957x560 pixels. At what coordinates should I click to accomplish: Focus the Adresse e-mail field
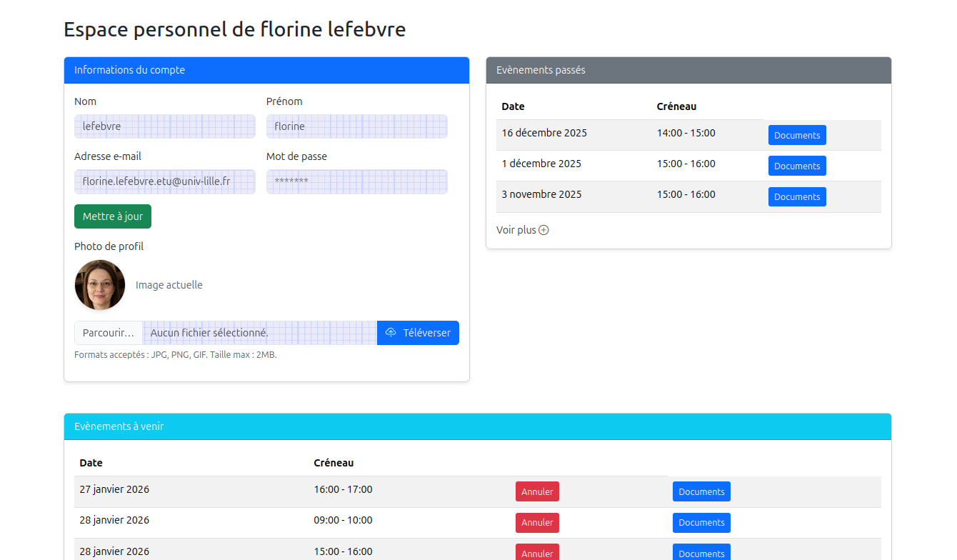click(x=165, y=181)
